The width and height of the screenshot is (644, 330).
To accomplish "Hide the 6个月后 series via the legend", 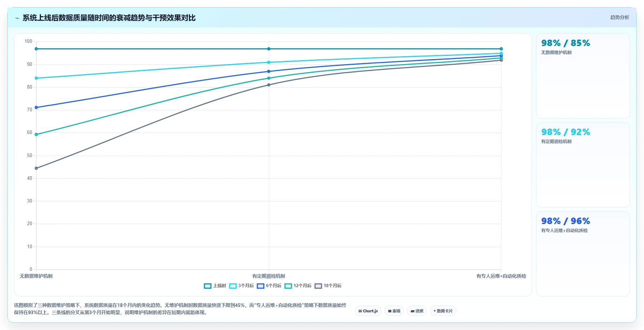I will point(269,286).
